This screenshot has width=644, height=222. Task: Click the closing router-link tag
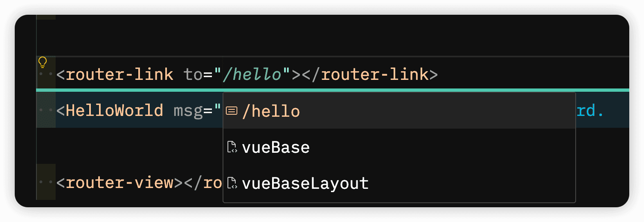(374, 75)
